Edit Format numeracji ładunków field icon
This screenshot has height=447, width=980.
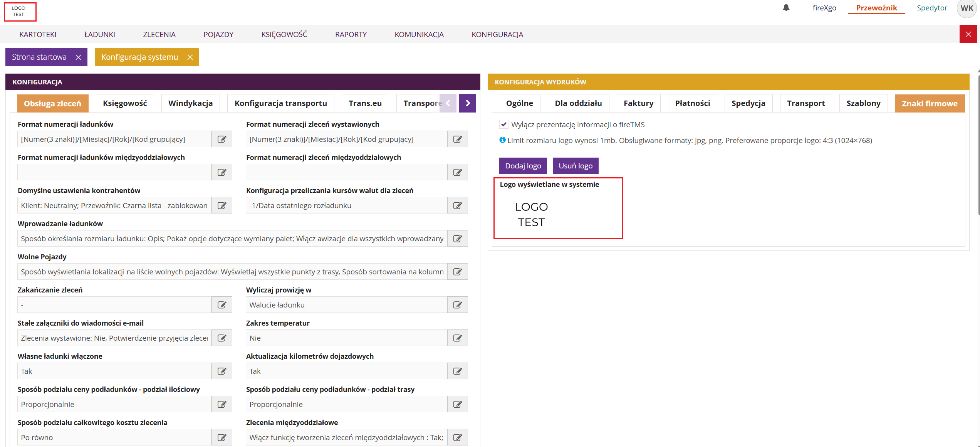tap(222, 139)
